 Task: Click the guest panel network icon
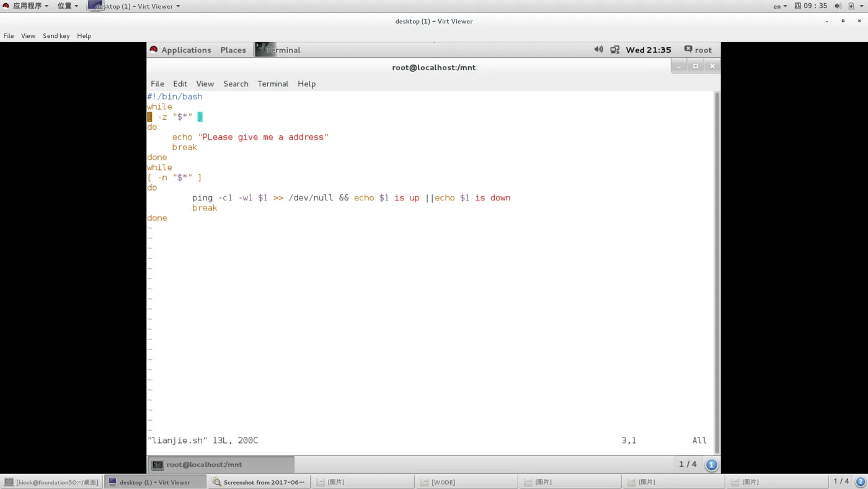[615, 50]
